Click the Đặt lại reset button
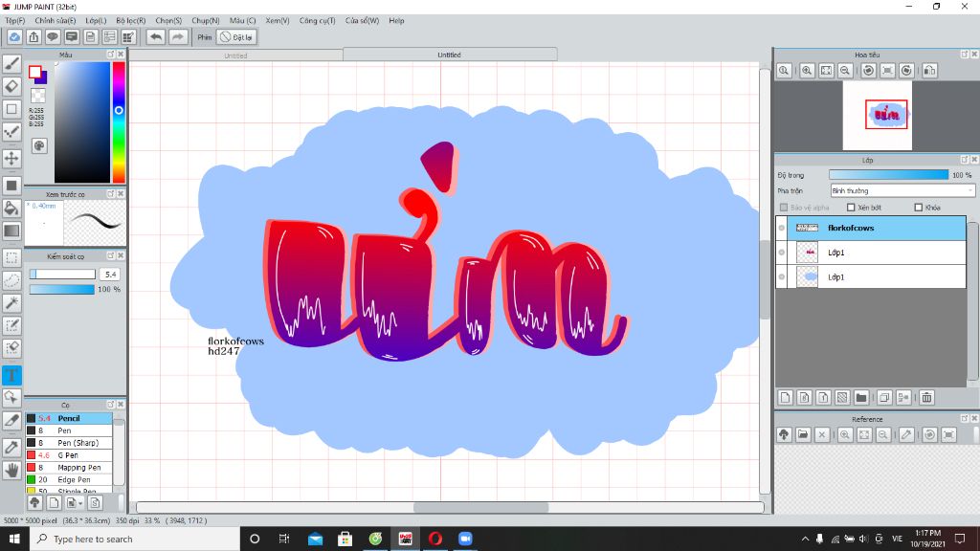 point(236,37)
